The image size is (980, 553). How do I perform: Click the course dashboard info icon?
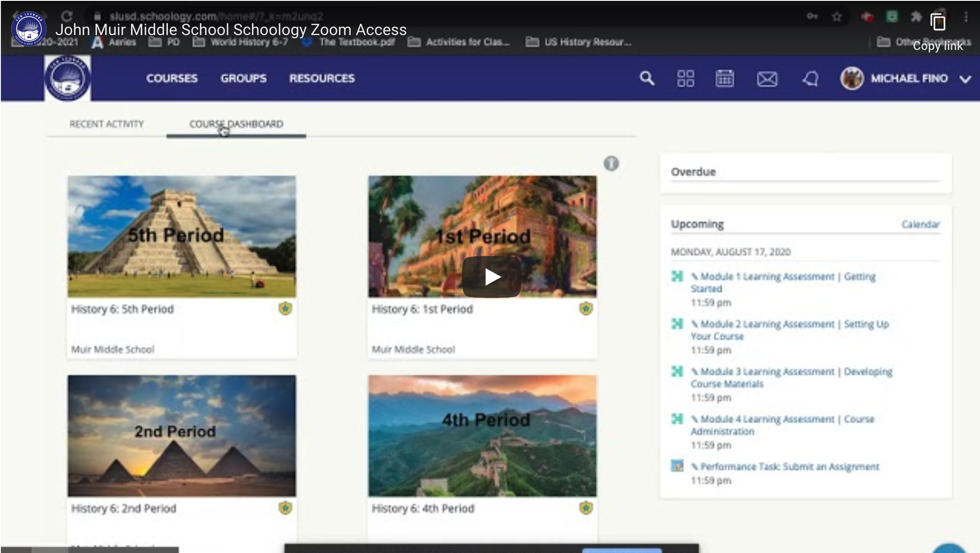[611, 163]
